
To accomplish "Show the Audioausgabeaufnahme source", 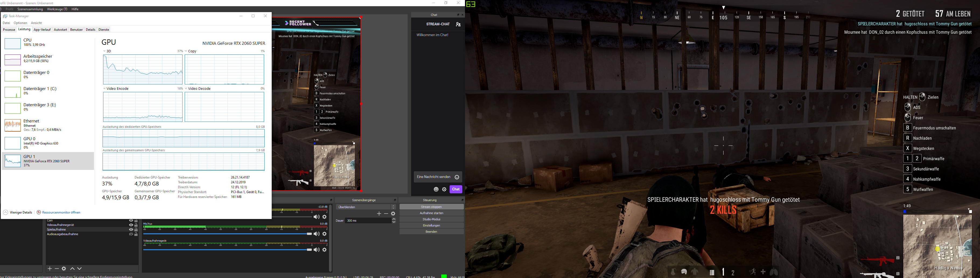I will click(131, 234).
